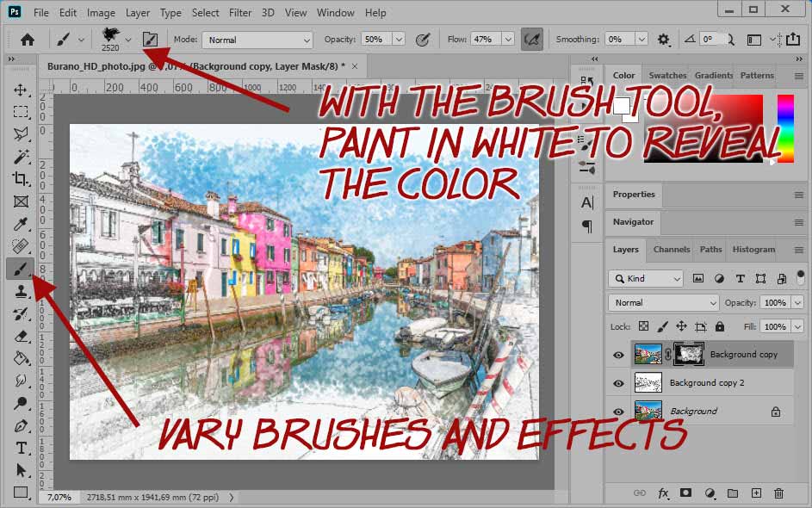This screenshot has width=812, height=508.
Task: Select the Dodge tool
Action: tap(20, 404)
